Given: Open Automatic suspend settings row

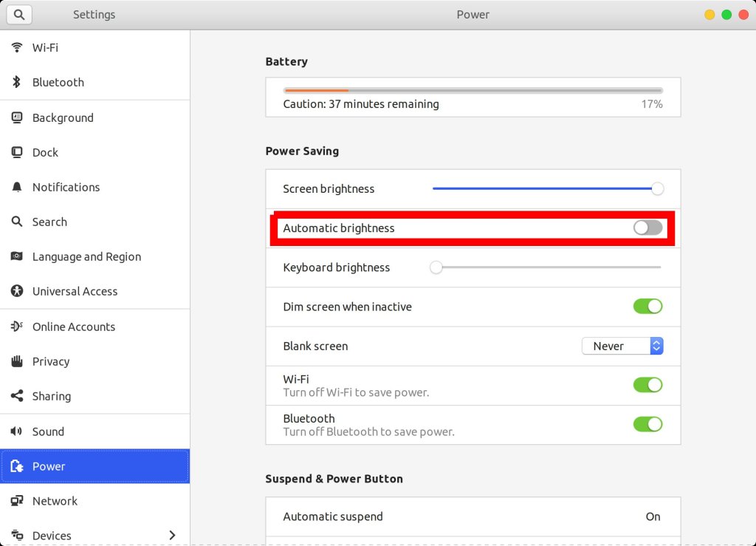Looking at the screenshot, I should tap(472, 516).
